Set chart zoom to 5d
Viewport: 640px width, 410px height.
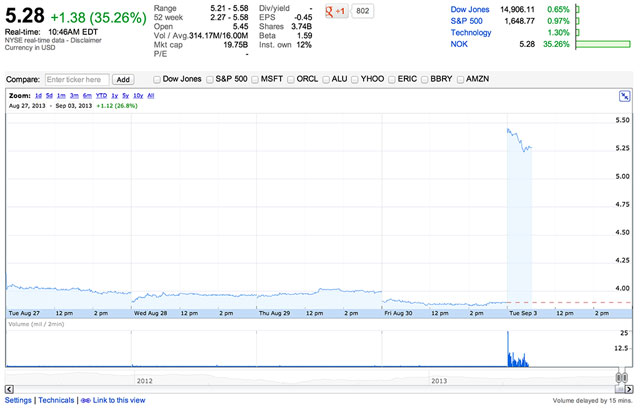pyautogui.click(x=49, y=96)
